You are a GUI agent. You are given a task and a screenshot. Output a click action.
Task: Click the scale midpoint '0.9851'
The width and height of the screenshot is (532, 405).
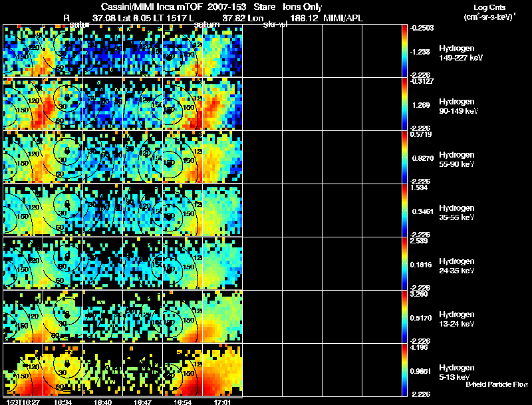click(421, 372)
